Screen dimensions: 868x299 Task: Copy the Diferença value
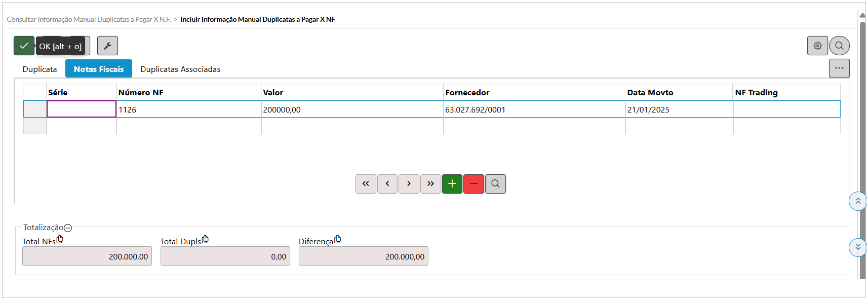tap(337, 239)
